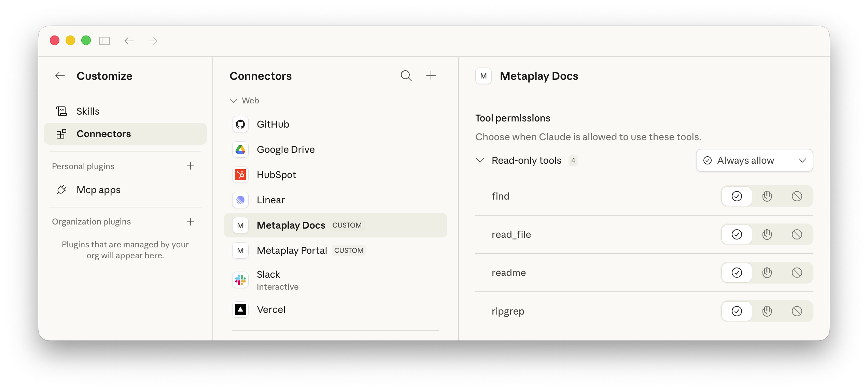The image size is (868, 391).
Task: Select the Connectors sidebar item
Action: (103, 134)
